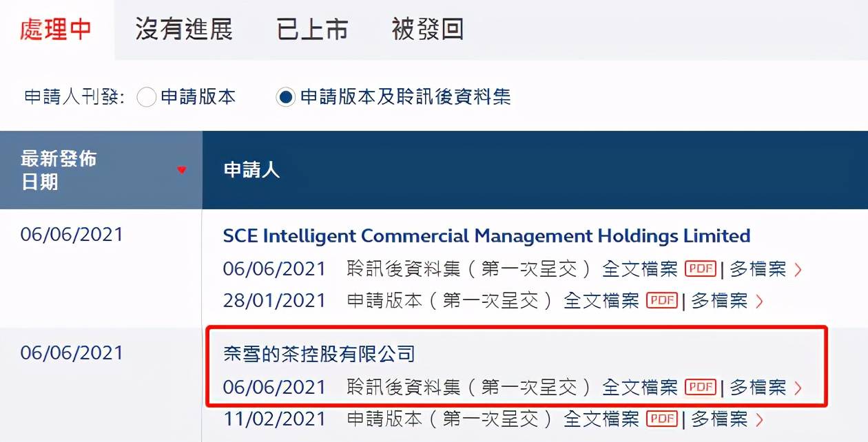
Task: Click the 申請人 column header
Action: [x=251, y=170]
